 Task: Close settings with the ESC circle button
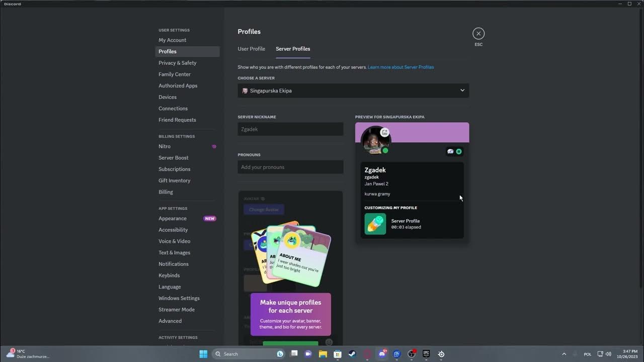pos(478,34)
